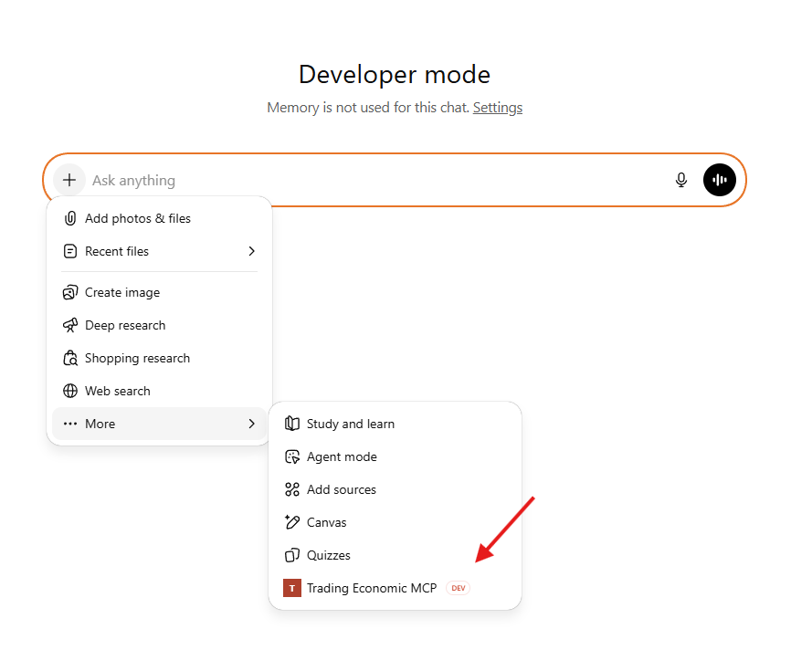This screenshot has width=812, height=650.
Task: Choose Add photos & files
Action: (x=138, y=218)
